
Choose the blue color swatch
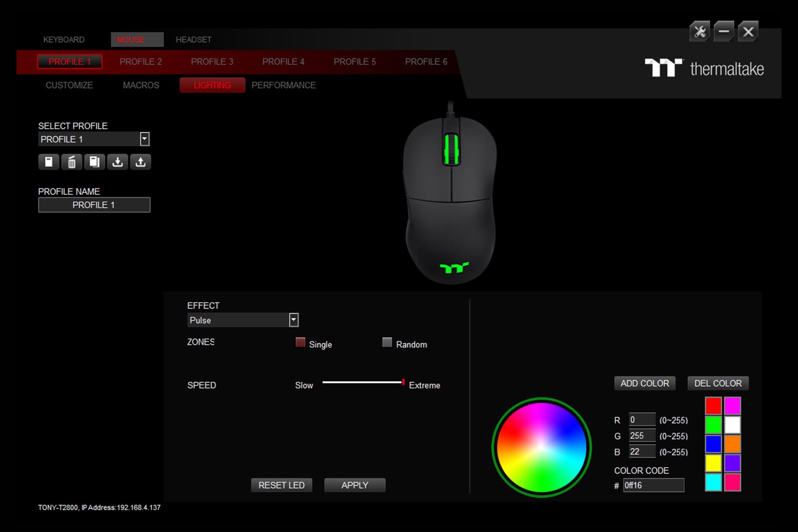pyautogui.click(x=713, y=444)
